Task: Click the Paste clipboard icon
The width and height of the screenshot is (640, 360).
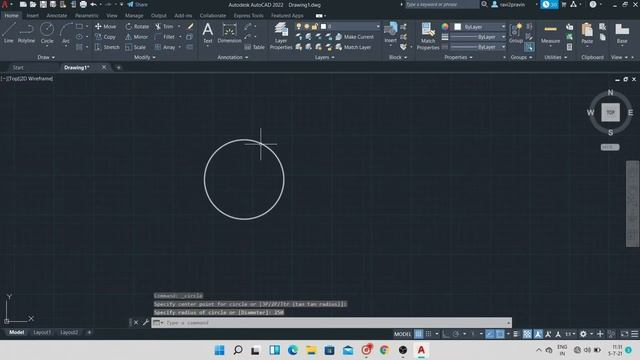Action: click(x=587, y=33)
